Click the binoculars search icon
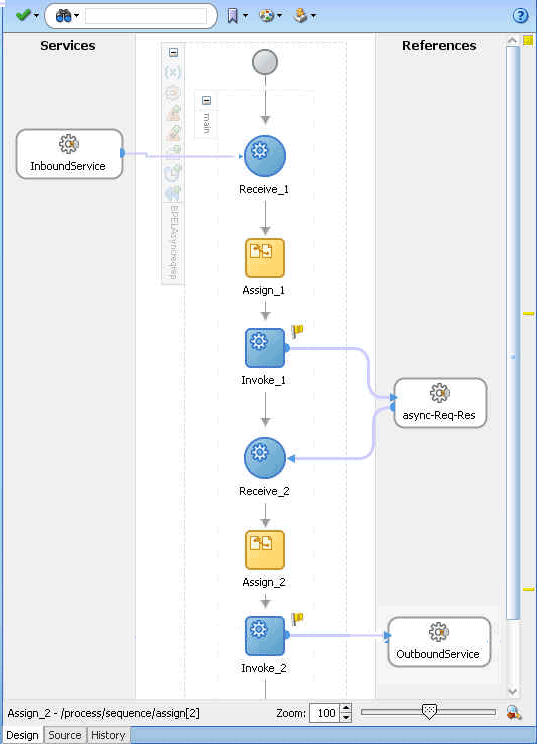Image resolution: width=537 pixels, height=744 pixels. coord(63,16)
